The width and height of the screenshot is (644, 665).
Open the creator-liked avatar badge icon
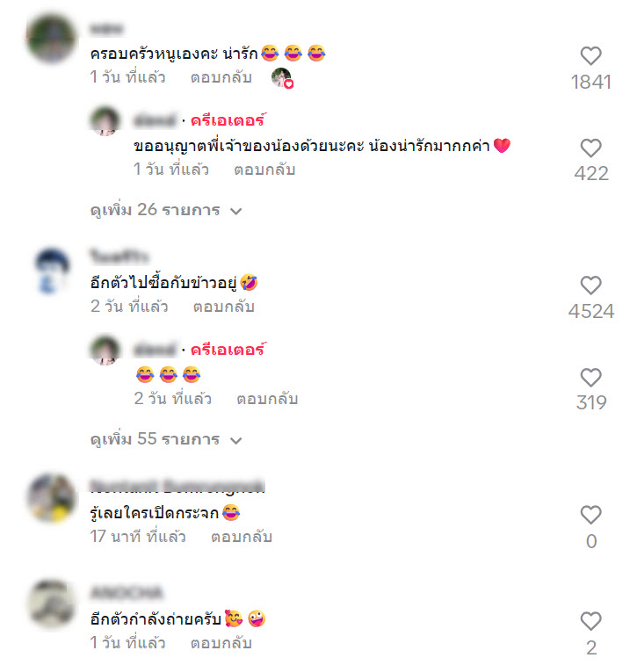[x=282, y=78]
